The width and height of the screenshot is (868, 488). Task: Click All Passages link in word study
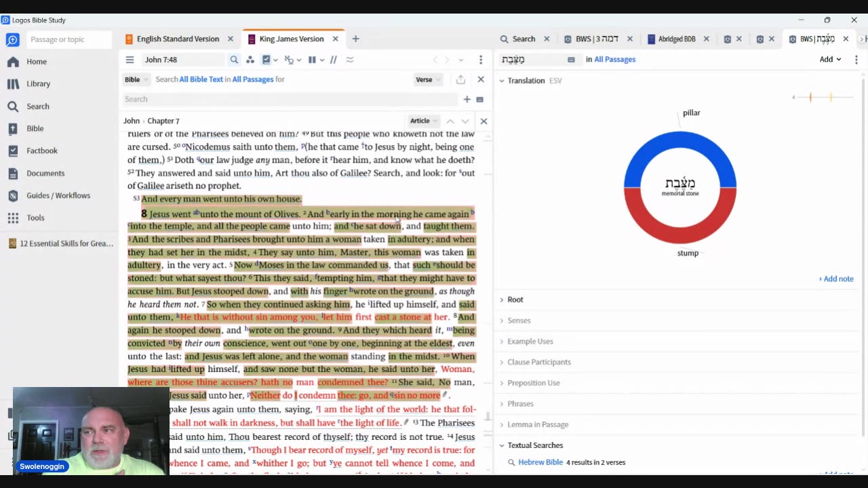[615, 60]
